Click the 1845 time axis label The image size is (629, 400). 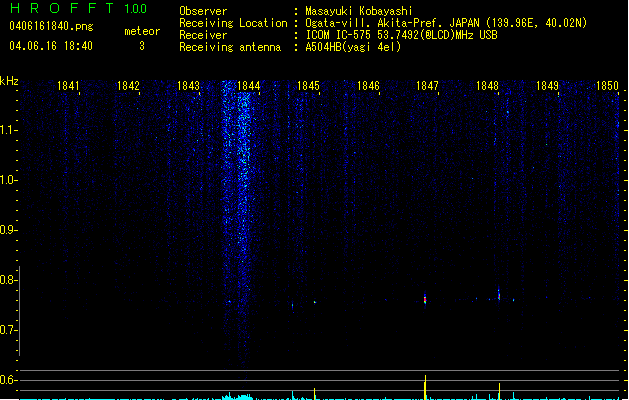click(308, 85)
